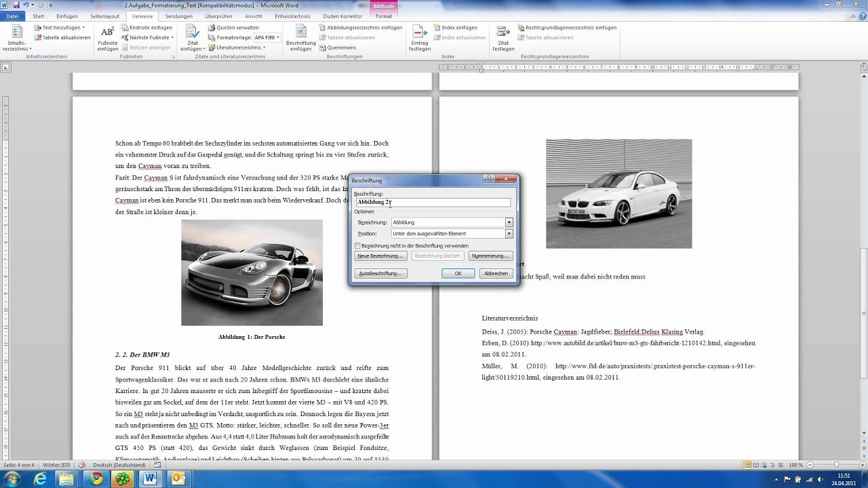Toggle Bezeichnung nicht in der Beschriftung verwenden
The height and width of the screenshot is (488, 868).
pos(358,245)
